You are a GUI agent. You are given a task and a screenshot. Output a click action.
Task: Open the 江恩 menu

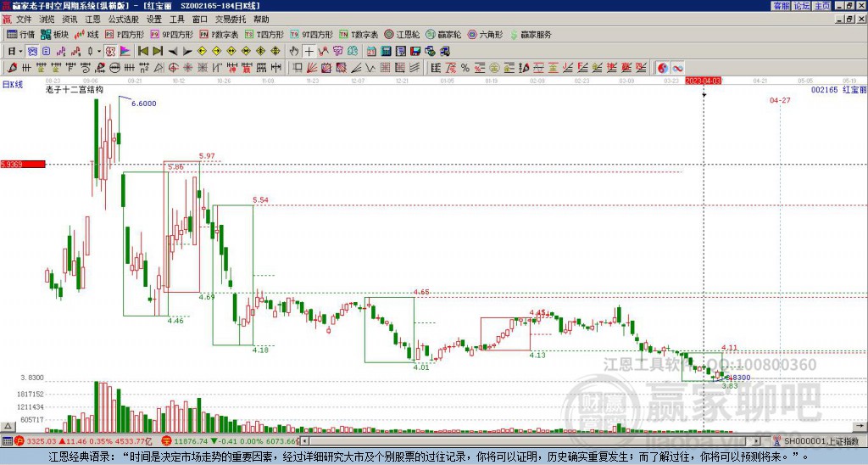[92, 20]
